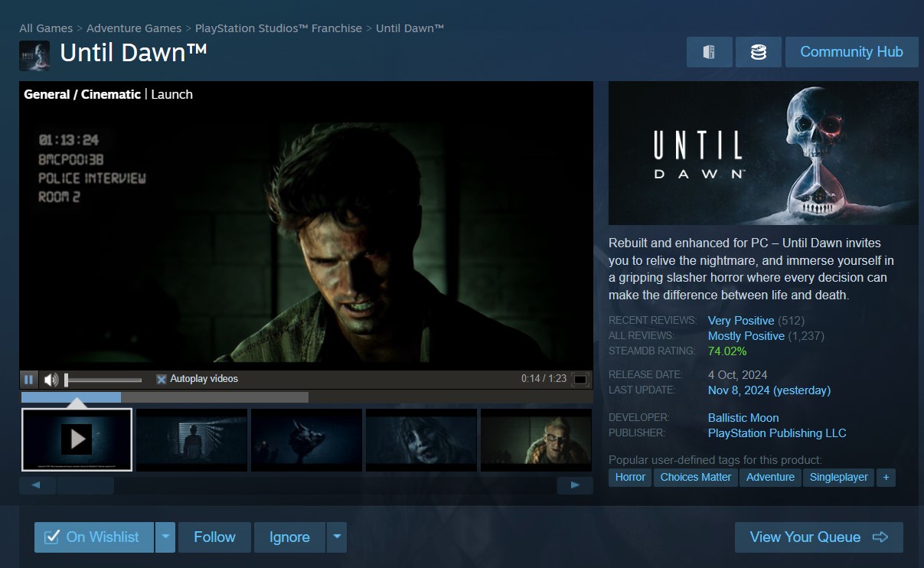Viewport: 924px width, 568px height.
Task: View Your Queue
Action: pos(818,537)
